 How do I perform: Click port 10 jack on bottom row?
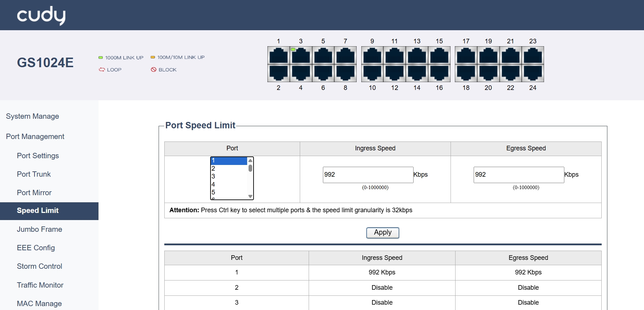(x=372, y=73)
